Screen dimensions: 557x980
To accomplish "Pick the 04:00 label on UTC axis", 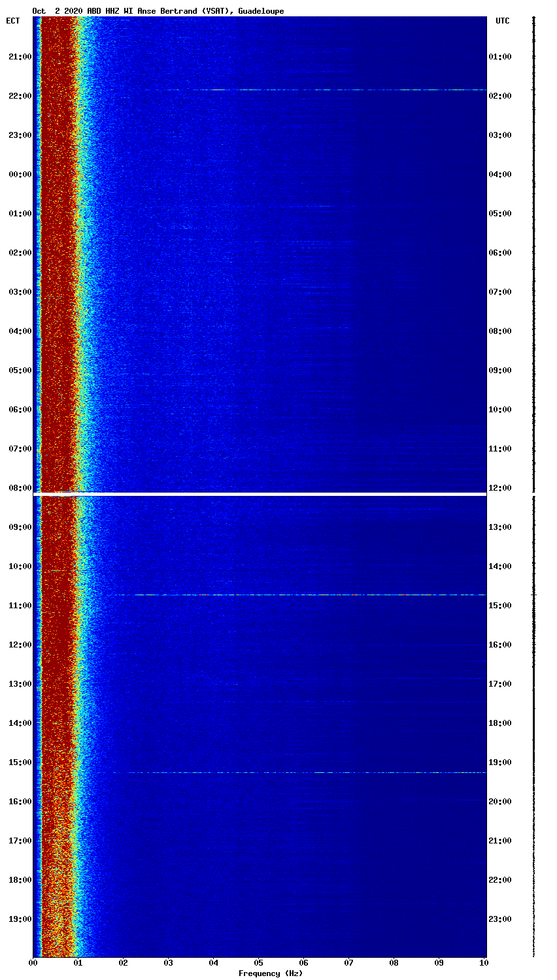I will [500, 174].
